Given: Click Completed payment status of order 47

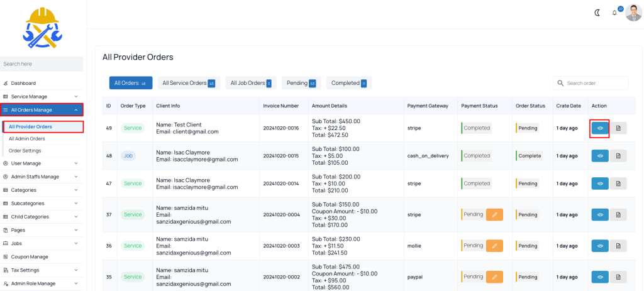Looking at the screenshot, I should (x=477, y=184).
